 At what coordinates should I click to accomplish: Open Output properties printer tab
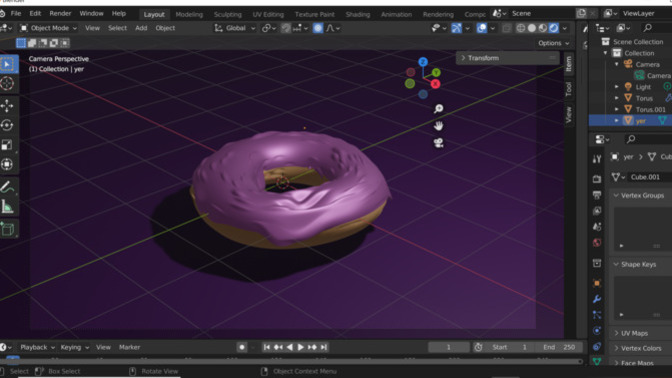pyautogui.click(x=597, y=195)
